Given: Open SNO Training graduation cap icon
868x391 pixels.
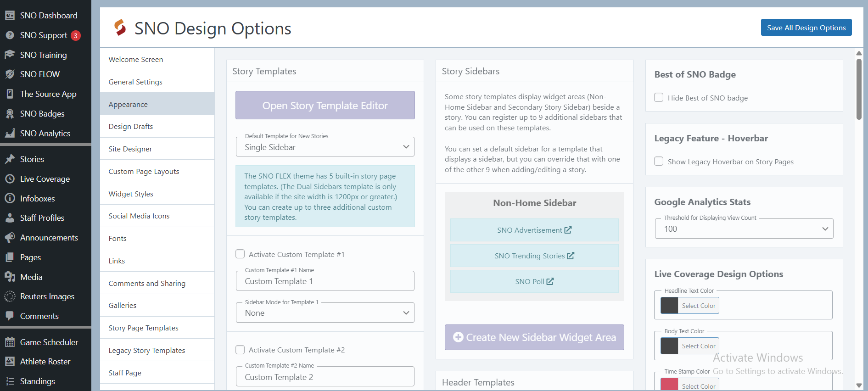Looking at the screenshot, I should [10, 55].
